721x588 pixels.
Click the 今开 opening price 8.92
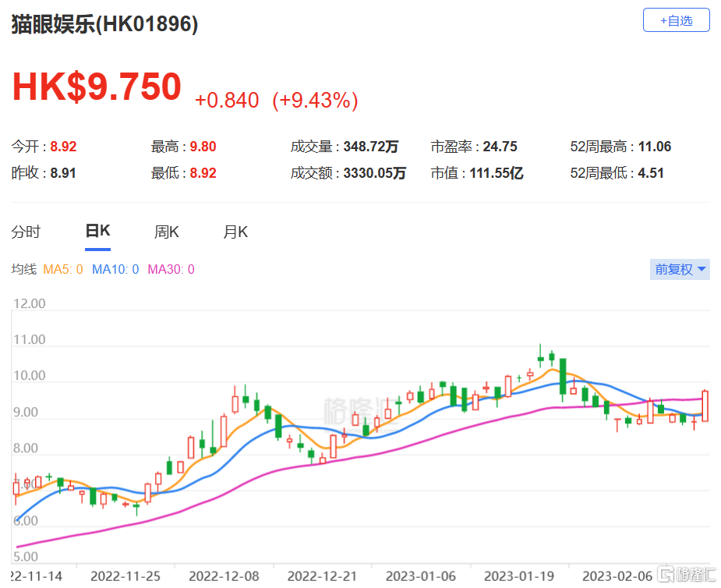tap(63, 147)
